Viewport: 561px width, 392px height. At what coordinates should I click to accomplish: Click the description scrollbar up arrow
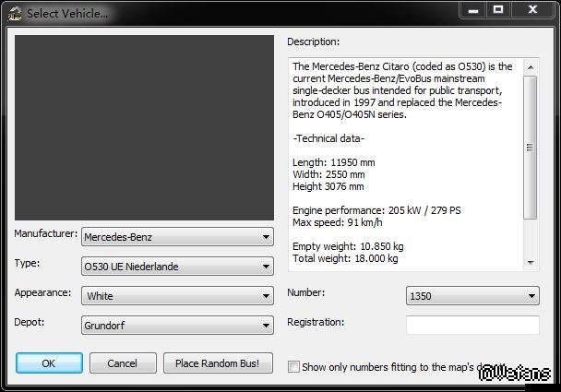(x=531, y=67)
